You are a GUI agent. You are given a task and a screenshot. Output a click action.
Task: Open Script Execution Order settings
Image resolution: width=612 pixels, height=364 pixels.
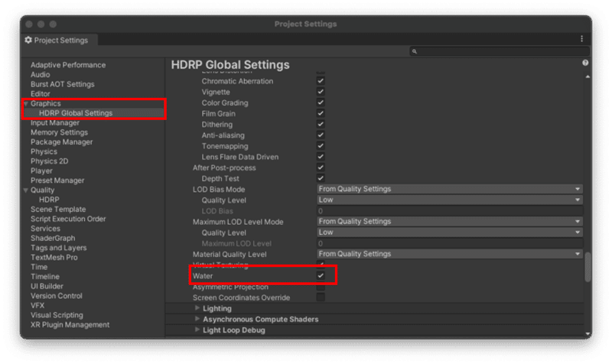68,219
